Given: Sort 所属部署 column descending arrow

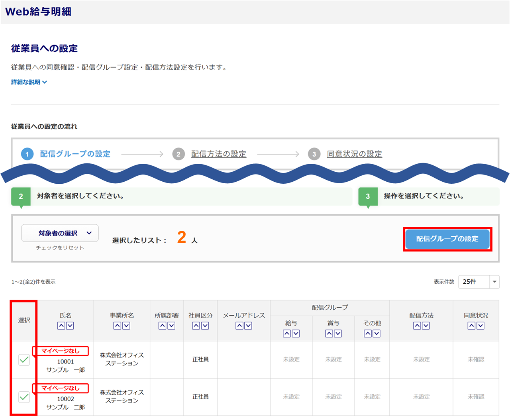Looking at the screenshot, I should (x=171, y=326).
